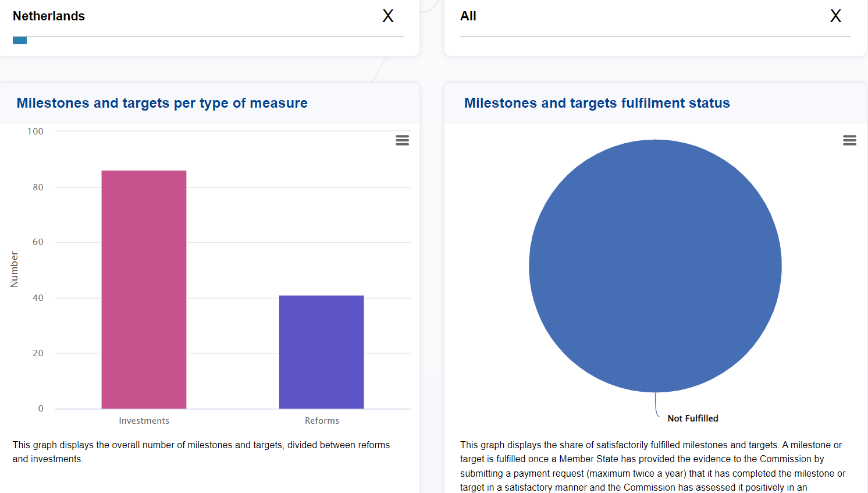Open the pie chart hamburger context menu
868x493 pixels.
click(849, 140)
